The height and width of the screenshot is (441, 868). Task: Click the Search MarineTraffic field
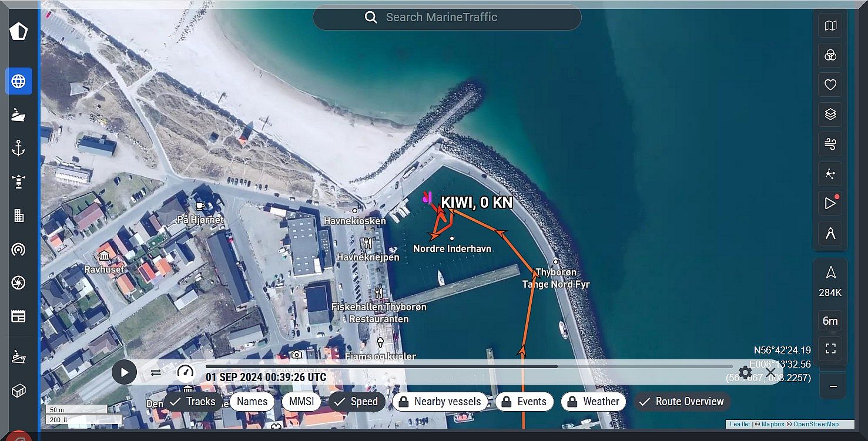point(447,18)
